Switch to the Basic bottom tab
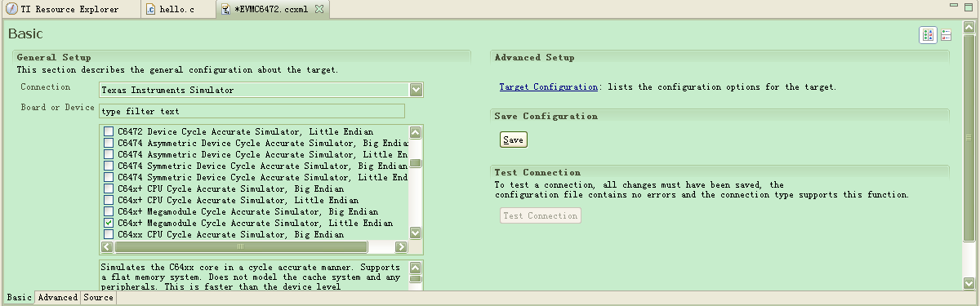Screen dimensions: 980x306 (x=19, y=298)
